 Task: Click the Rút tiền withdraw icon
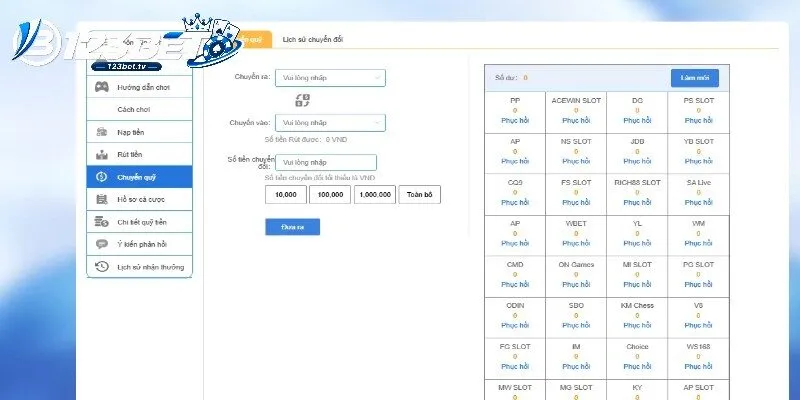[102, 155]
